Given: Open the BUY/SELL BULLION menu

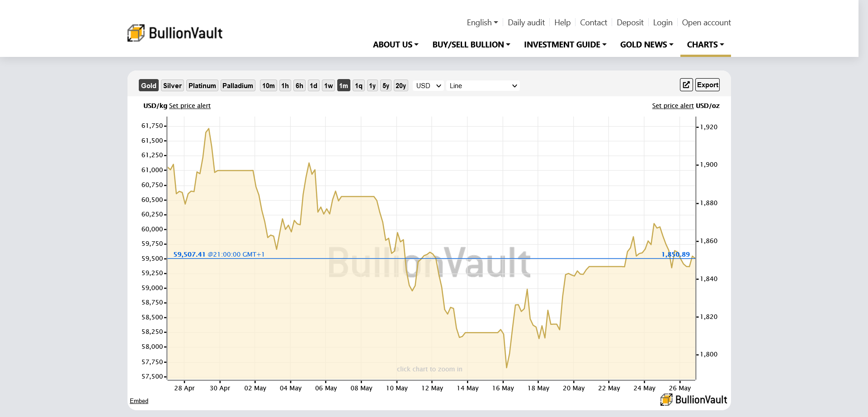Looking at the screenshot, I should click(x=471, y=45).
